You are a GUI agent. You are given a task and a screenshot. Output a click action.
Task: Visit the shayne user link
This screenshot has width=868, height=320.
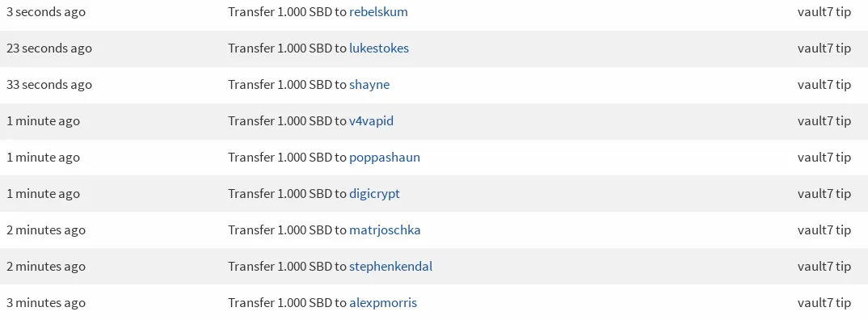pos(369,85)
